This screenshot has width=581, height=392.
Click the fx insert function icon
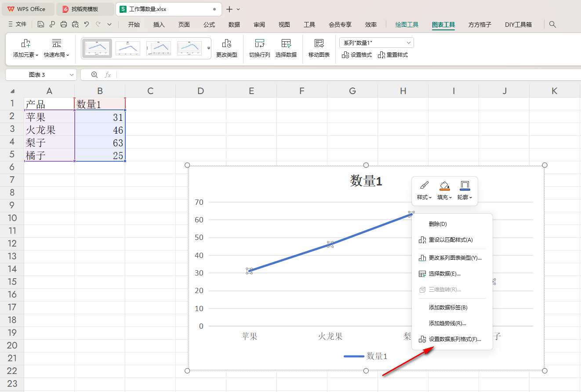pos(108,75)
